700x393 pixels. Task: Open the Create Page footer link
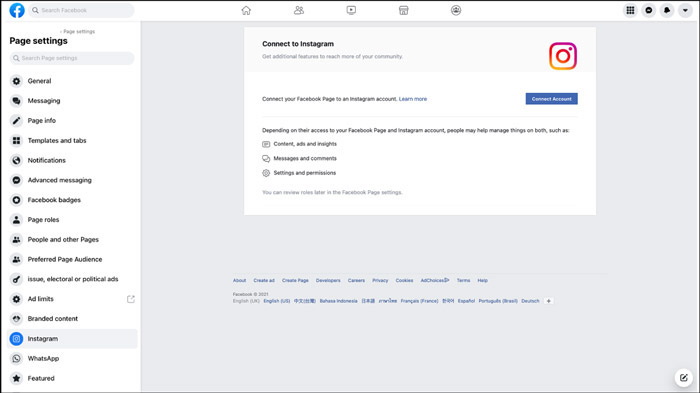click(295, 280)
